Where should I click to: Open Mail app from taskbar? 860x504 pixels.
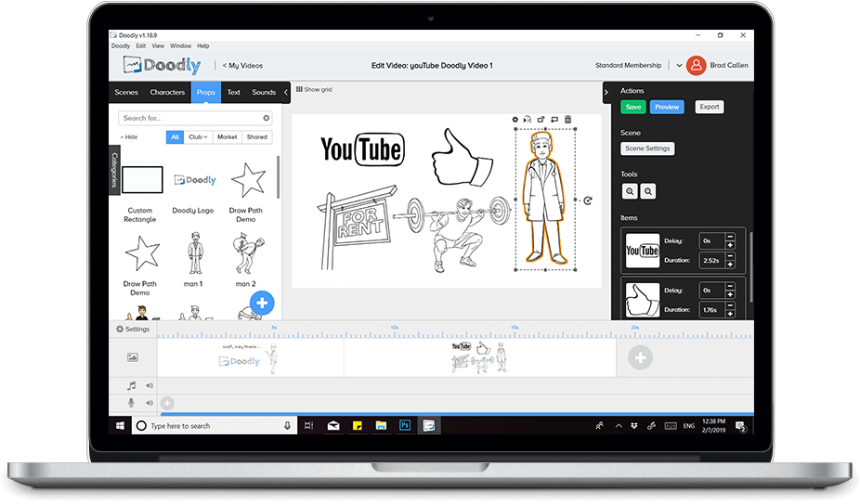pos(333,426)
